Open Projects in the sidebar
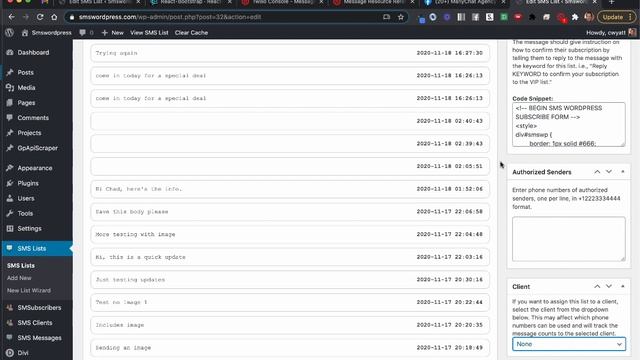Screen dimensions: 640x360 coord(29,133)
